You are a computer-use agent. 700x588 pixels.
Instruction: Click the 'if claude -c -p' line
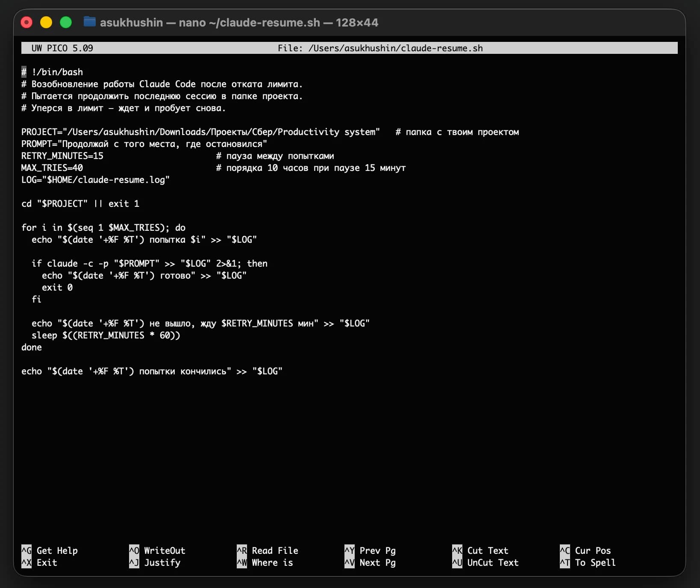[150, 264]
